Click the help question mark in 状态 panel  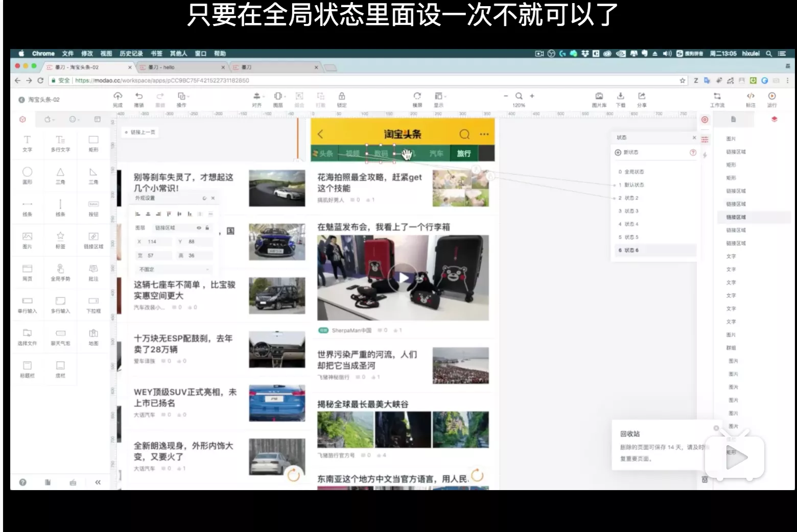693,152
